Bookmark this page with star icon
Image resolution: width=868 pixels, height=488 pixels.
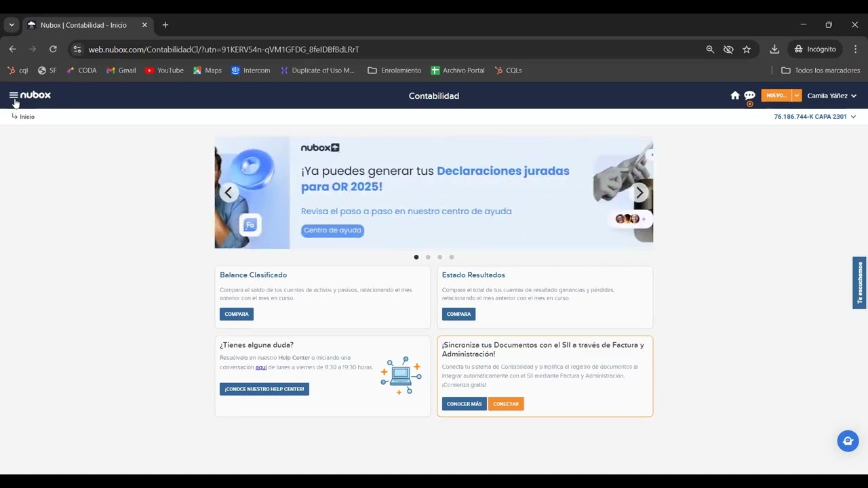pyautogui.click(x=747, y=49)
